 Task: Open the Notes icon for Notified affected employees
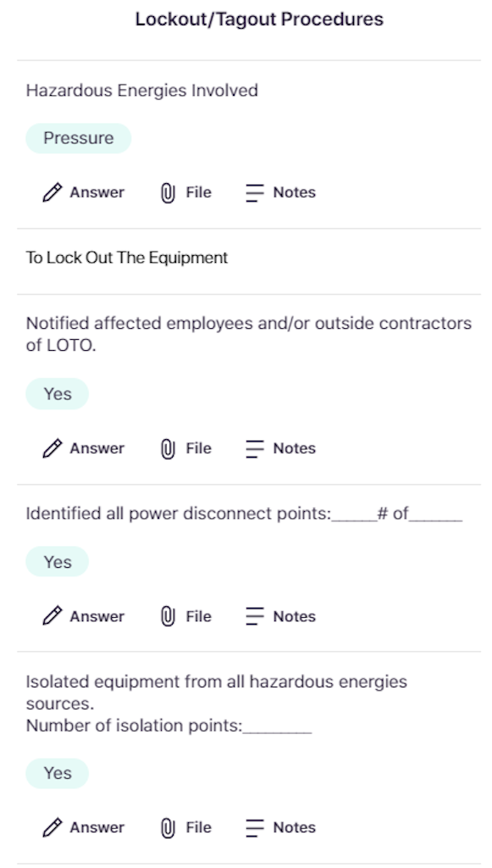pos(255,448)
